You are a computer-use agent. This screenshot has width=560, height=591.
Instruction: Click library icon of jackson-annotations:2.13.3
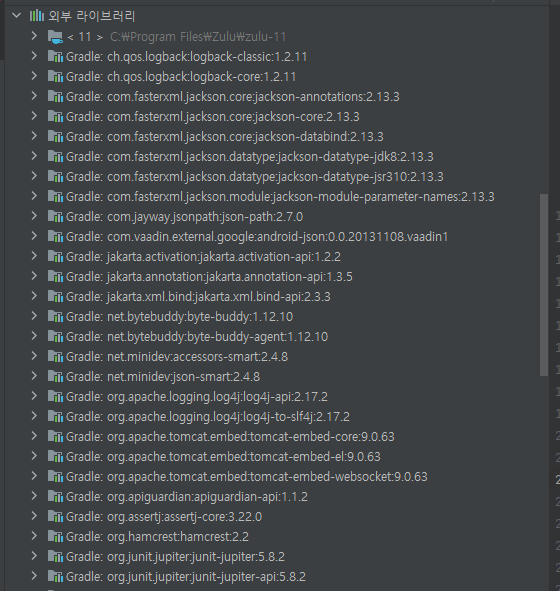pos(55,96)
